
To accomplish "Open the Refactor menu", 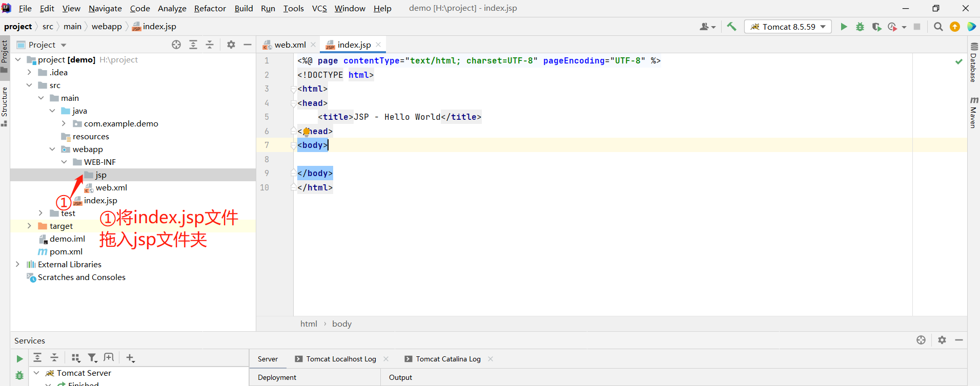I will [x=210, y=8].
